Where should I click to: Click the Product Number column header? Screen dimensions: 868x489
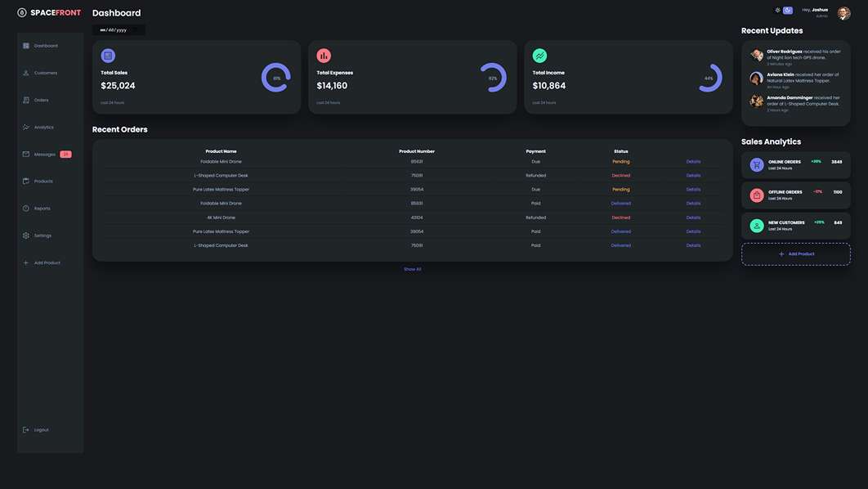[x=417, y=151]
